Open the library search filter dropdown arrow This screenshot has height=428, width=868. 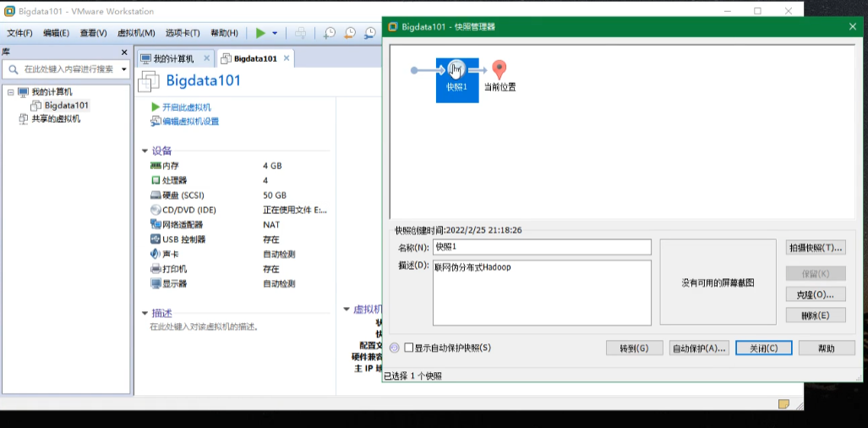(123, 69)
